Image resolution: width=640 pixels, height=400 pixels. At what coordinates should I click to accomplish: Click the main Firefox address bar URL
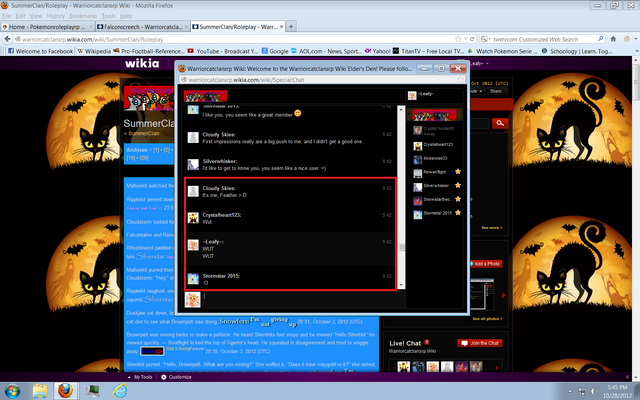(93, 39)
